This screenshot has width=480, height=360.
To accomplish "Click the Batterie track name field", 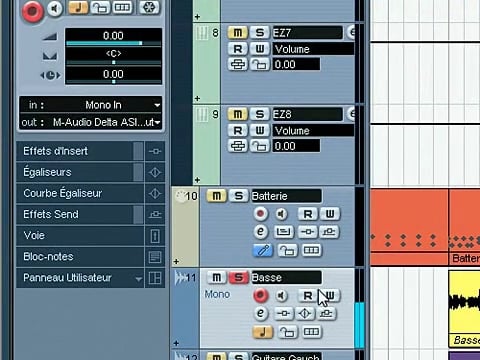I will click(286, 196).
